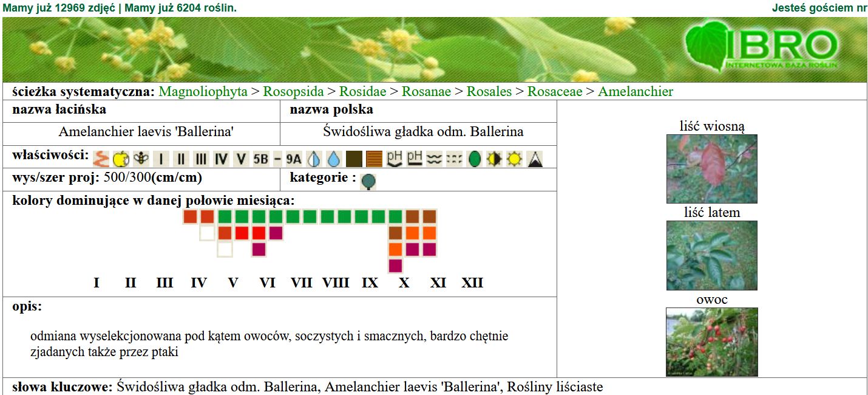Open the Magnoliophyta link
Viewport: 868px width, 395px height.
pos(203,92)
